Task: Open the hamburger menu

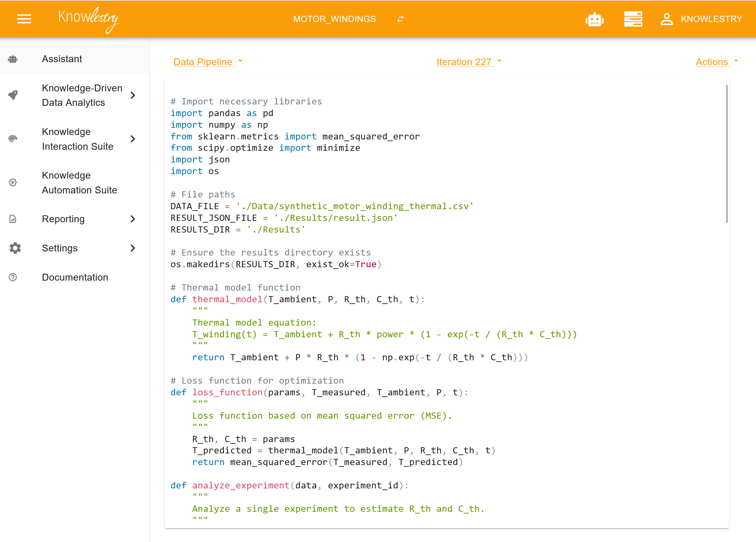Action: (x=24, y=19)
